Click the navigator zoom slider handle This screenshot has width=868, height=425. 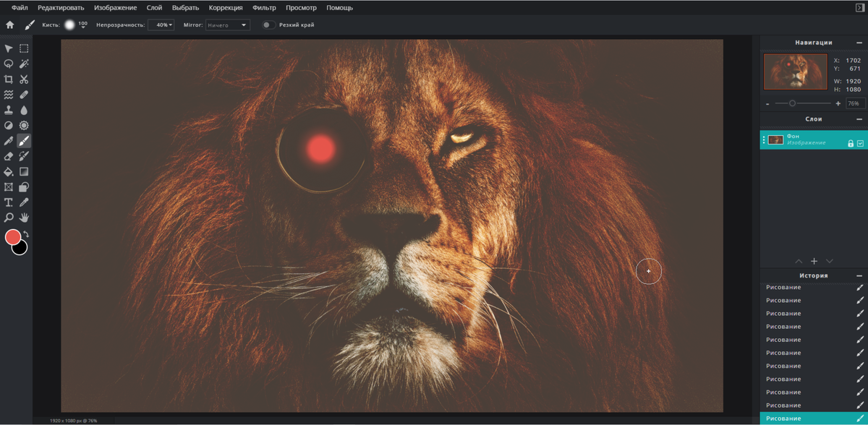click(x=792, y=103)
